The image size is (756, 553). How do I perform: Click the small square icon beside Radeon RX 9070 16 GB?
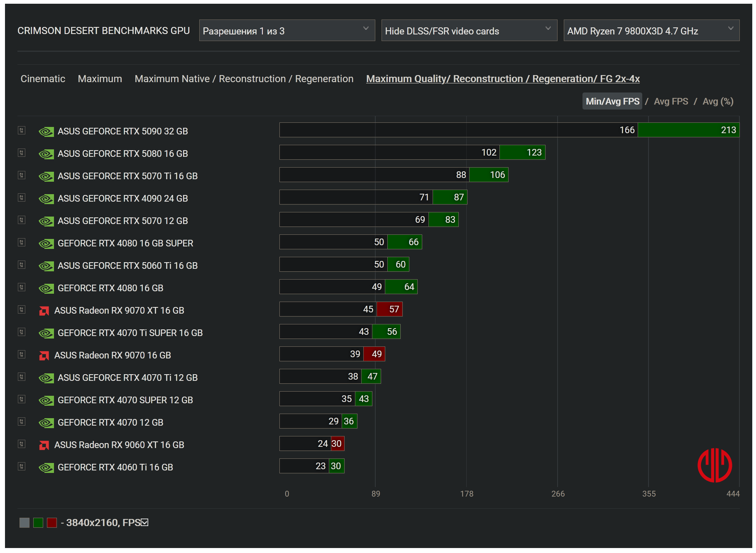coord(22,355)
